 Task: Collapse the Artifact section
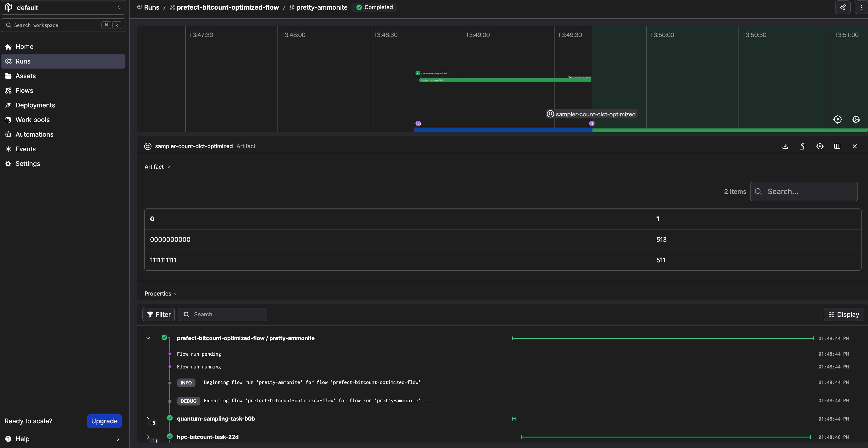(x=157, y=167)
